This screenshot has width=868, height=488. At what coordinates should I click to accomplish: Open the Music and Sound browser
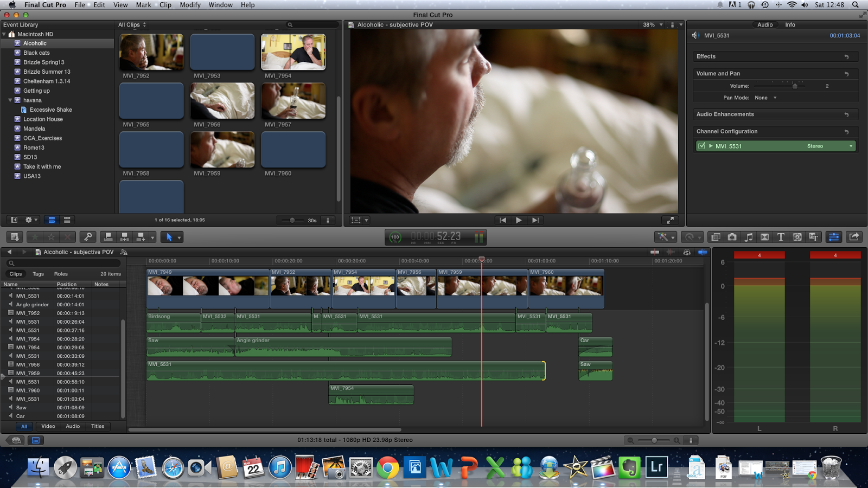(749, 237)
